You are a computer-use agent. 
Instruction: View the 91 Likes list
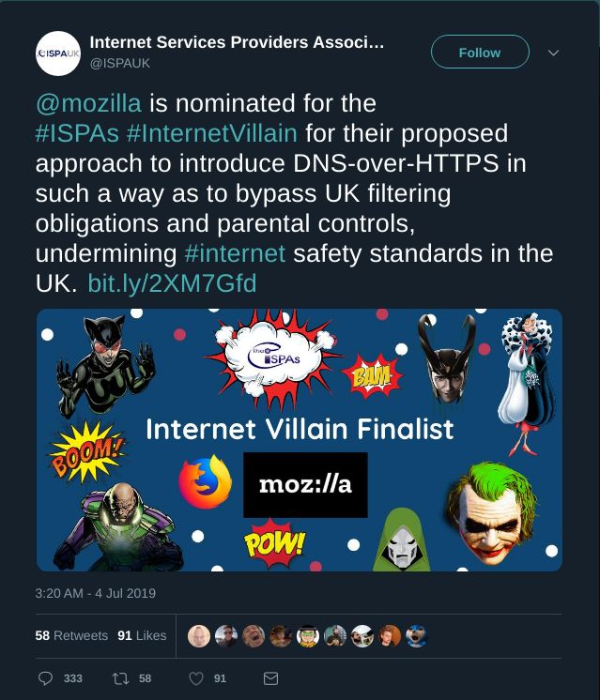[142, 635]
